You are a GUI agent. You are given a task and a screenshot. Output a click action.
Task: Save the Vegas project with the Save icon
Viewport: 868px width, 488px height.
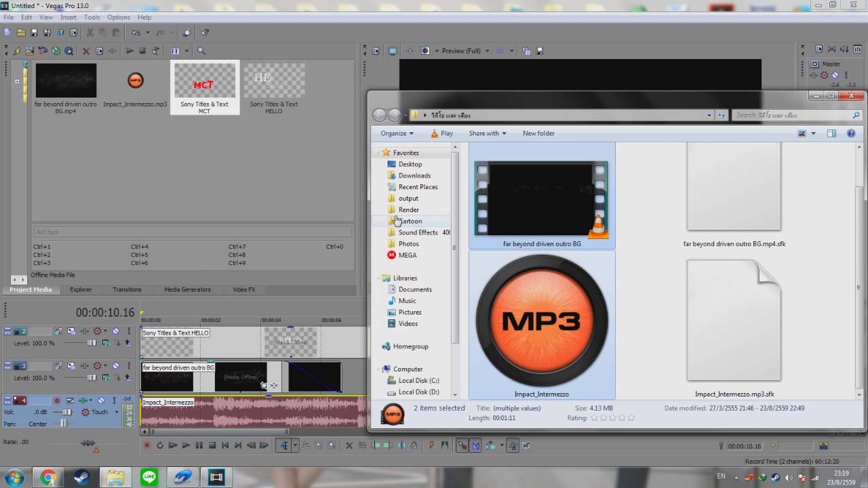(34, 33)
